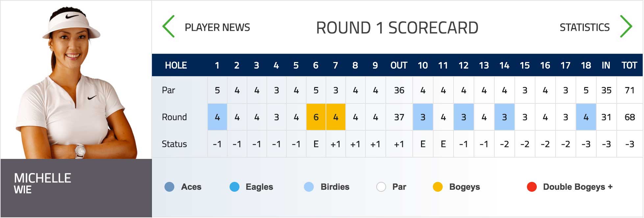This screenshot has width=644, height=218.
Task: Click the green right arrow chevron
Action: click(626, 26)
